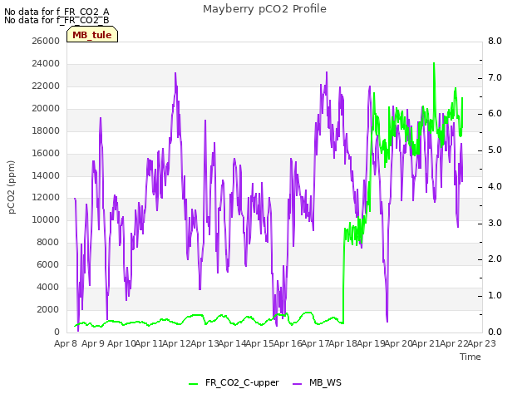Click the Apr 20 x-axis label
Image resolution: width=532 pixels, height=399 pixels.
click(398, 343)
